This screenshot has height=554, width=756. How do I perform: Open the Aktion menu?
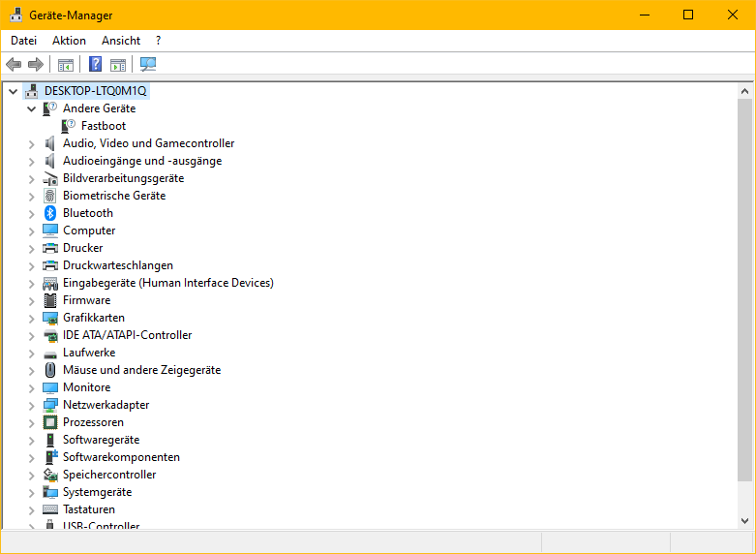69,41
